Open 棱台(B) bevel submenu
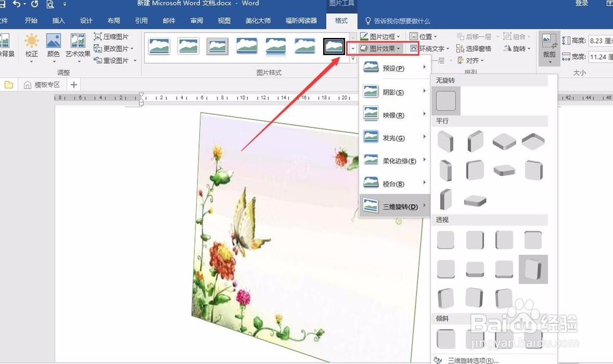The image size is (613, 364). click(x=394, y=184)
